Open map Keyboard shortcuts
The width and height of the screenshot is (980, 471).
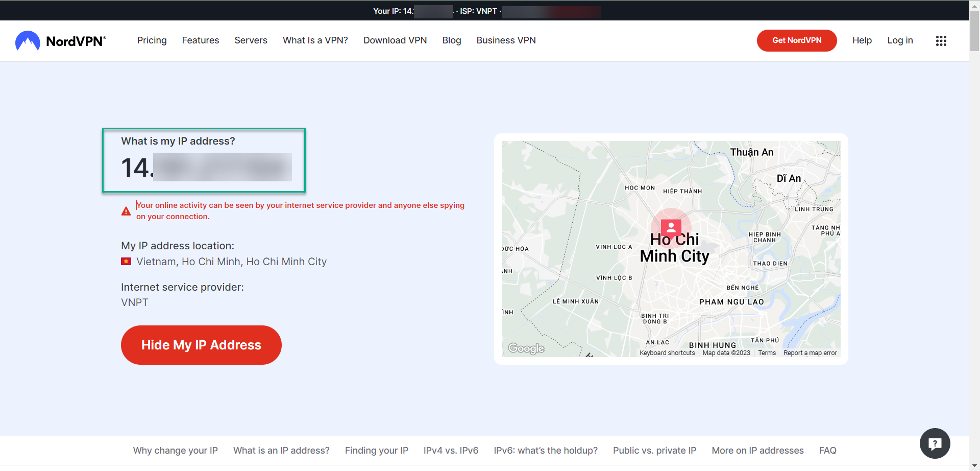tap(667, 353)
